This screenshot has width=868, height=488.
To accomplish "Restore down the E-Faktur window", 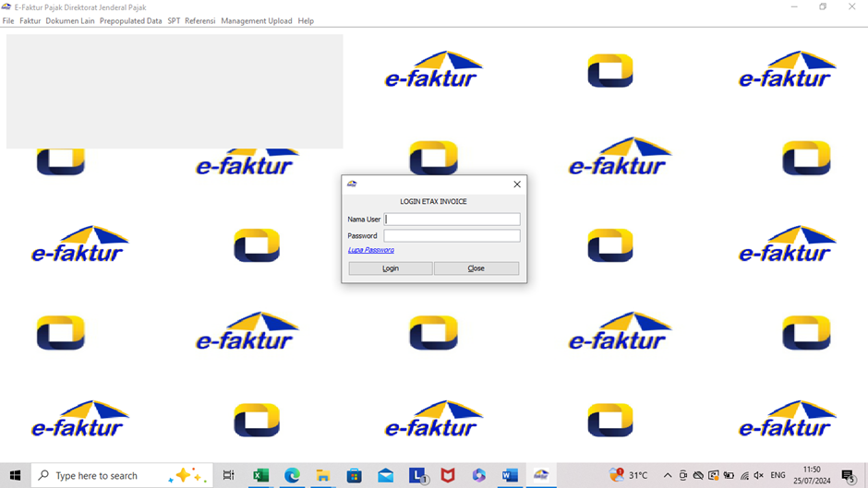I will pyautogui.click(x=823, y=6).
